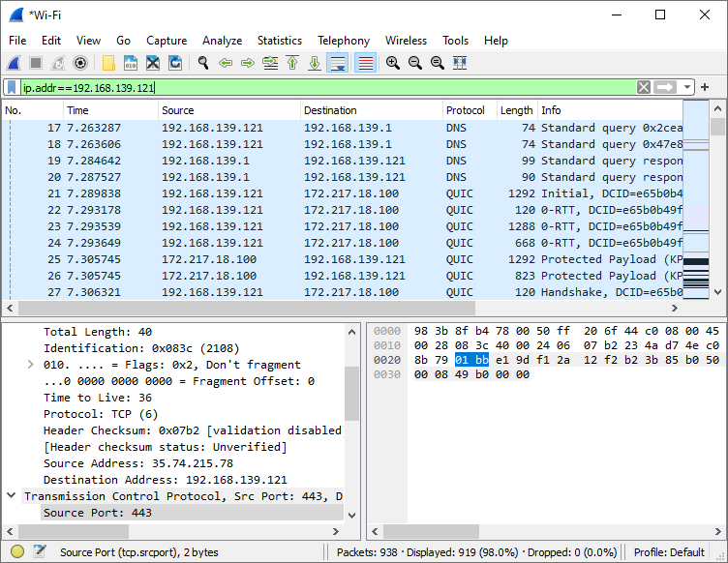Open the Statistics menu
Image resolution: width=728 pixels, height=563 pixels.
tap(279, 41)
